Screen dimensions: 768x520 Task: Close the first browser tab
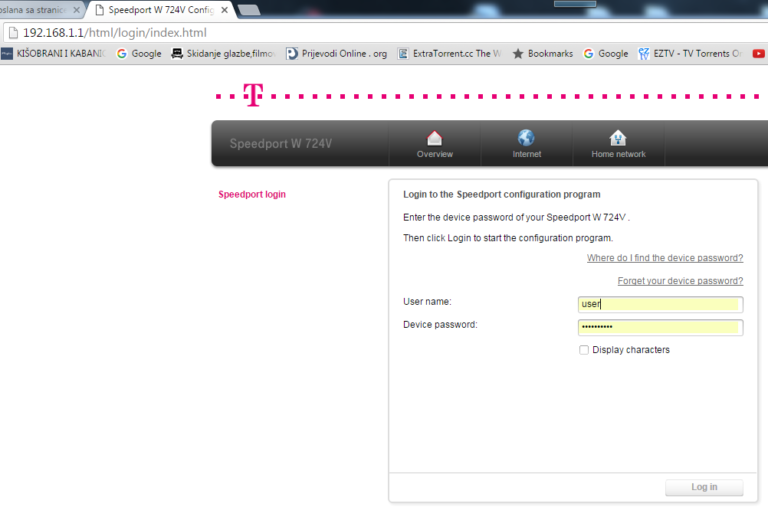click(76, 10)
